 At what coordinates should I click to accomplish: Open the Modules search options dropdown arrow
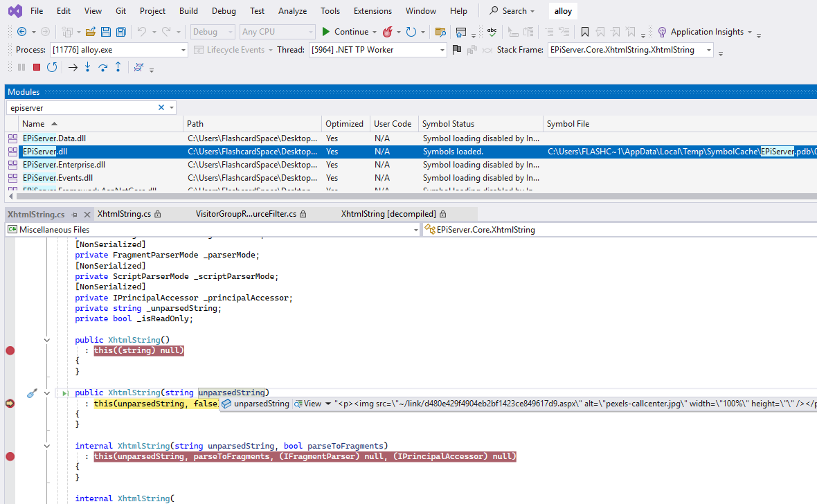172,107
